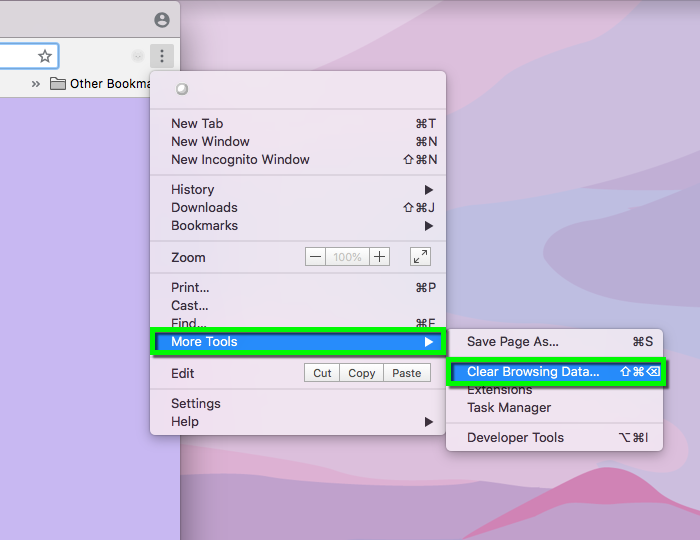
Task: Expand the Bookmarks submenu
Action: tap(298, 225)
